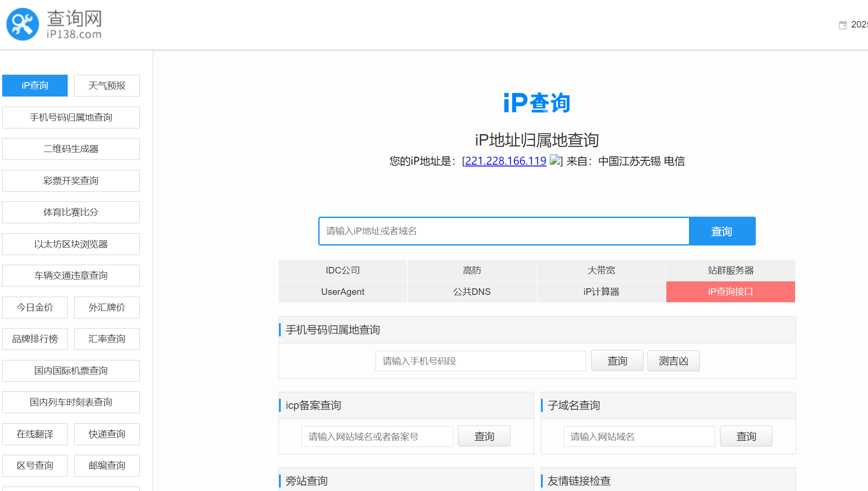Click the small image icon beside the IP address
Screen dimensions: 868x491
coord(555,161)
